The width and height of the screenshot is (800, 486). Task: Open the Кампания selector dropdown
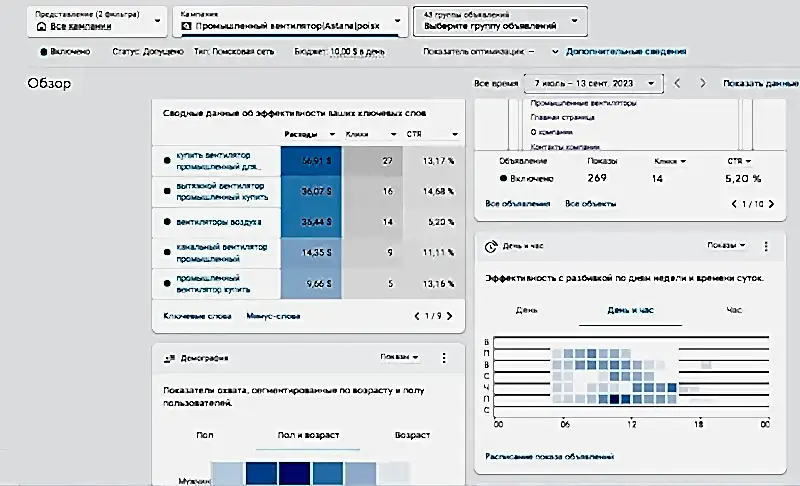[290, 21]
